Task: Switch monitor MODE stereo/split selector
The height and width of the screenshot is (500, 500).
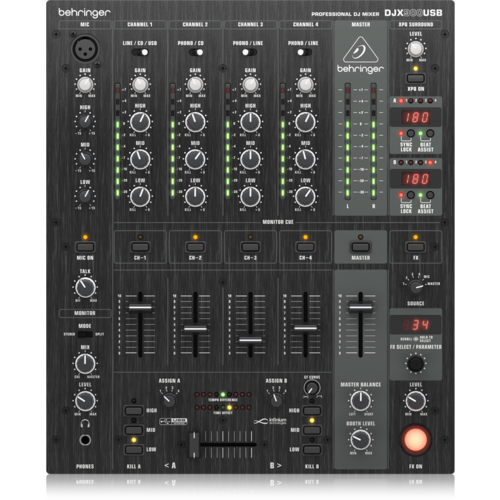Action: tap(85, 334)
